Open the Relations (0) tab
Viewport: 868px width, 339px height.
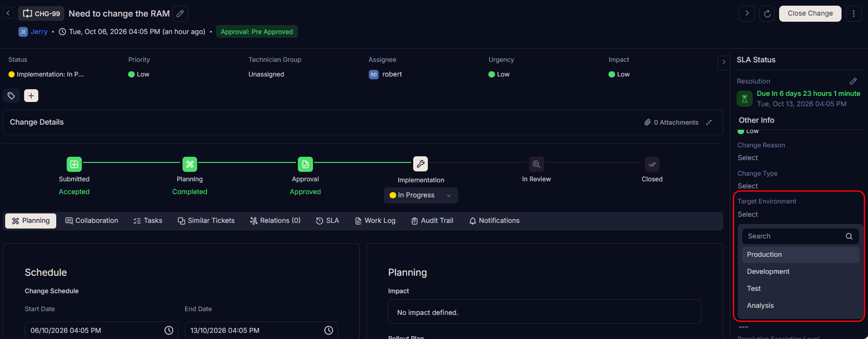point(275,220)
